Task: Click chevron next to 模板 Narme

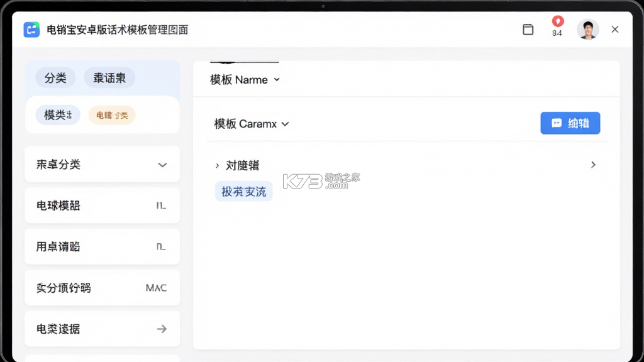Action: pos(277,80)
